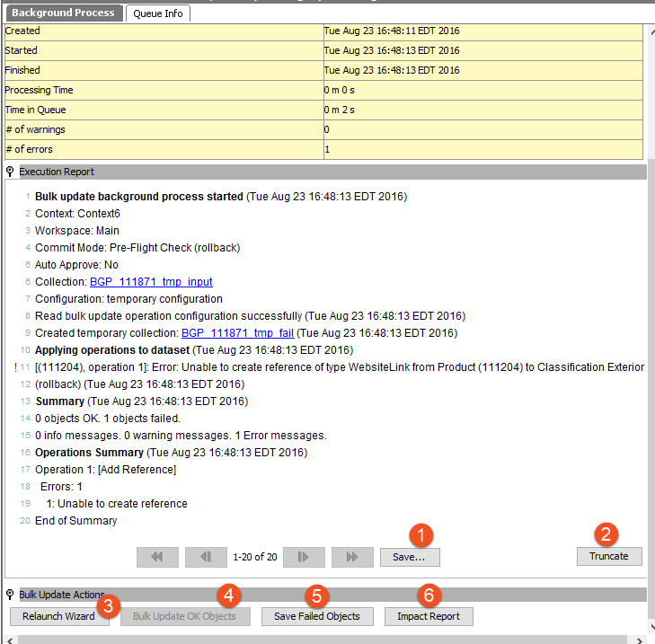
Task: Advance to next page of report lines
Action: pyautogui.click(x=304, y=557)
